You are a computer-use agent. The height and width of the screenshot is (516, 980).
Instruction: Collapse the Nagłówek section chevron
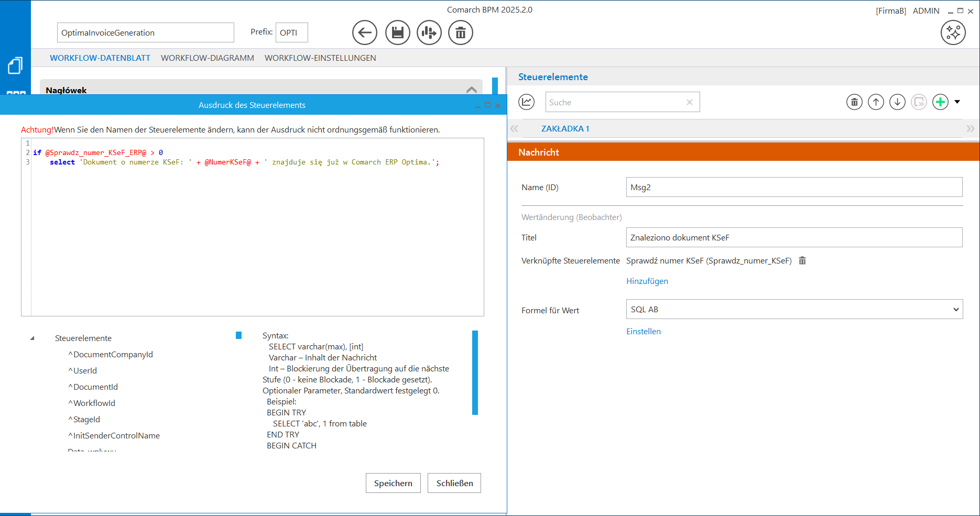pos(471,90)
